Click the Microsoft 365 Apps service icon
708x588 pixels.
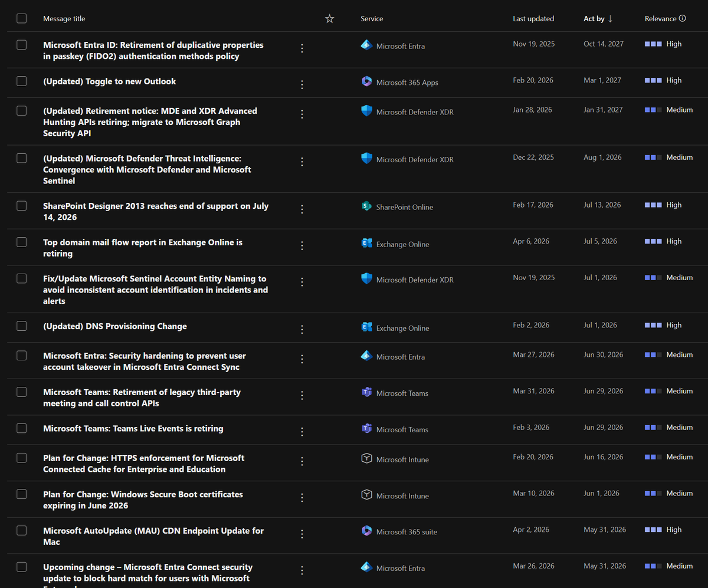(366, 81)
